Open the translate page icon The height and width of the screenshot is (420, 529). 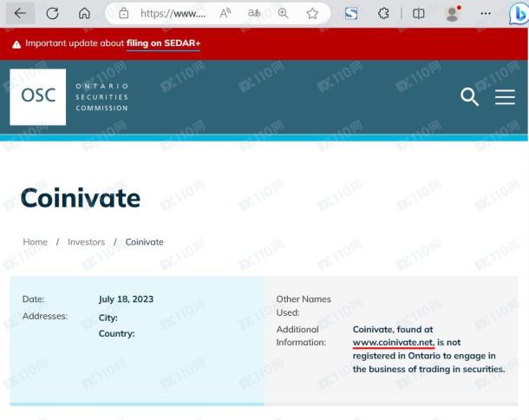(x=254, y=14)
